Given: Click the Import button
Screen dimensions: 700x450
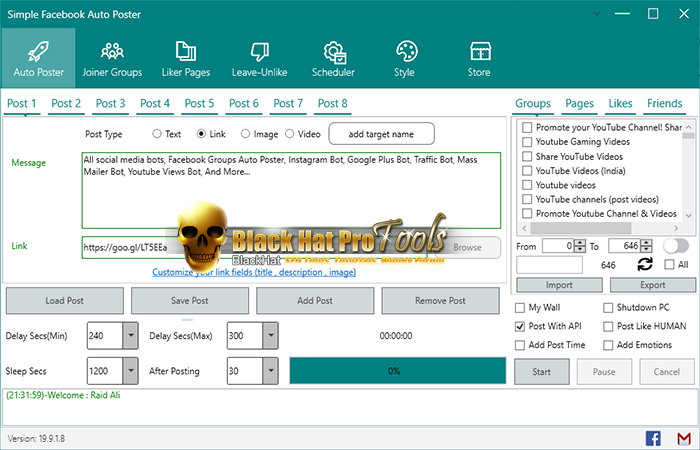Looking at the screenshot, I should click(559, 285).
